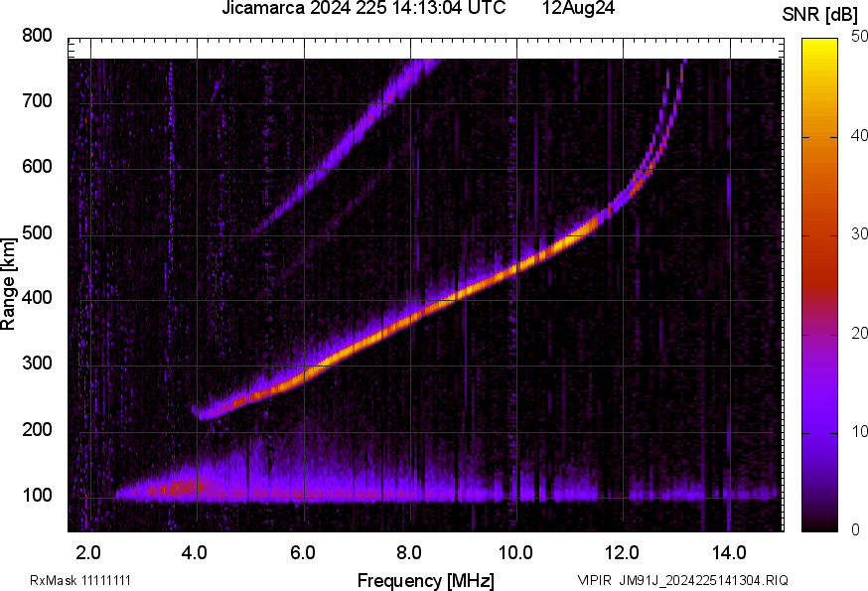Click the 'SNR [dB]' colorbar title
Image resolution: width=868 pixels, height=591 pixels.
(x=819, y=15)
